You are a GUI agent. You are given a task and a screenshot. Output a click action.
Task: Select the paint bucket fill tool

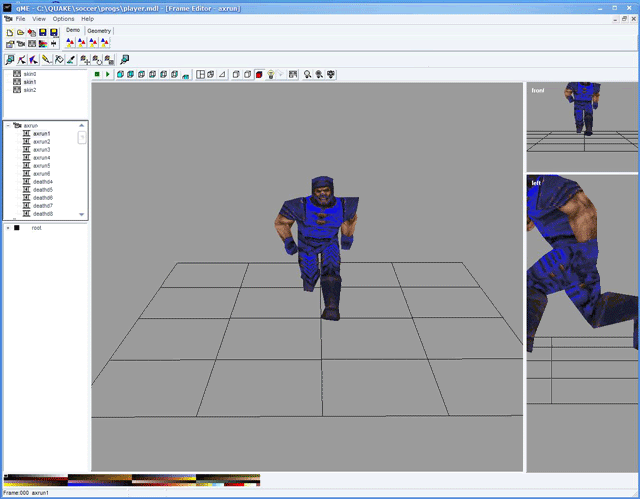click(x=59, y=60)
